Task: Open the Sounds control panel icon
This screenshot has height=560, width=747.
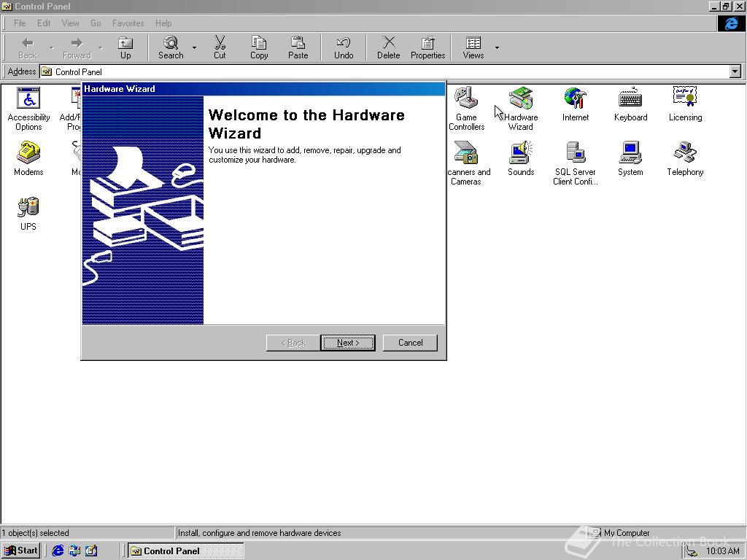Action: pos(521,158)
